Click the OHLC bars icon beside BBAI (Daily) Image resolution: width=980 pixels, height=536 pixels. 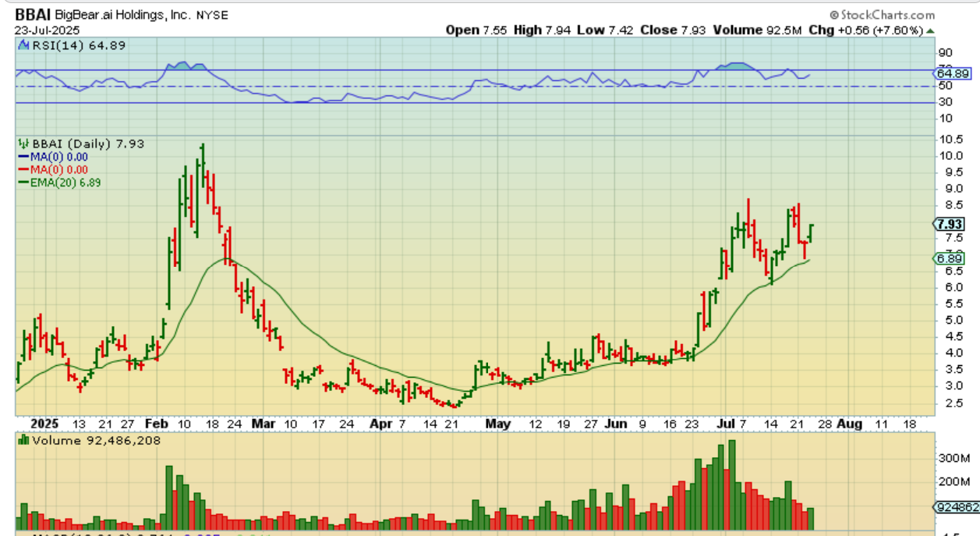click(23, 144)
